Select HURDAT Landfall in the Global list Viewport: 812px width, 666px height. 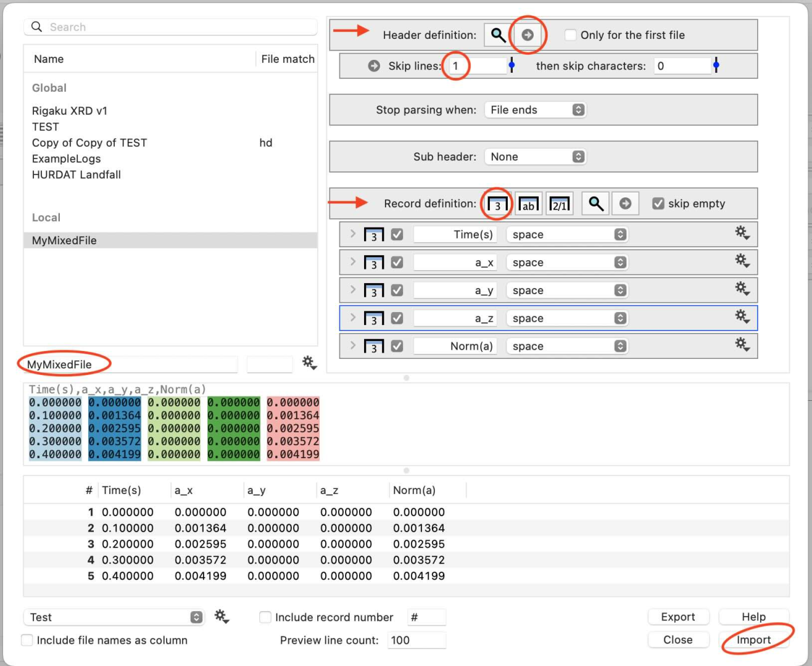coord(76,175)
